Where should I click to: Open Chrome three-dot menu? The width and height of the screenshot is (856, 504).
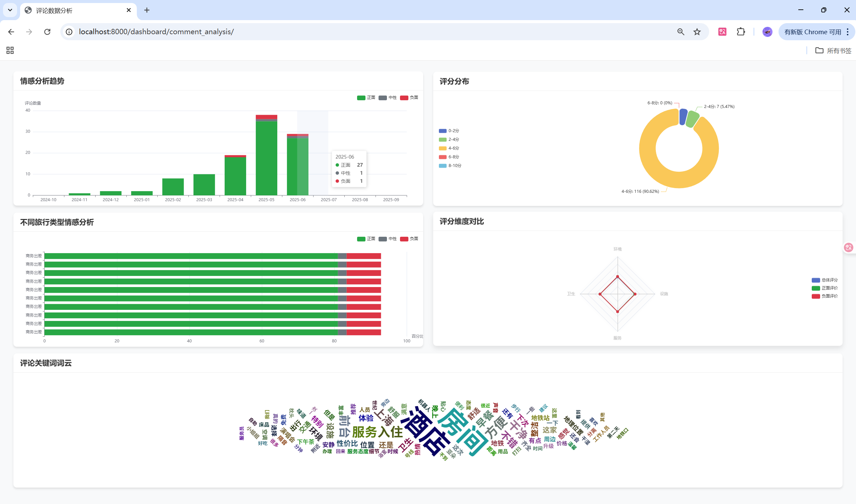click(x=848, y=32)
